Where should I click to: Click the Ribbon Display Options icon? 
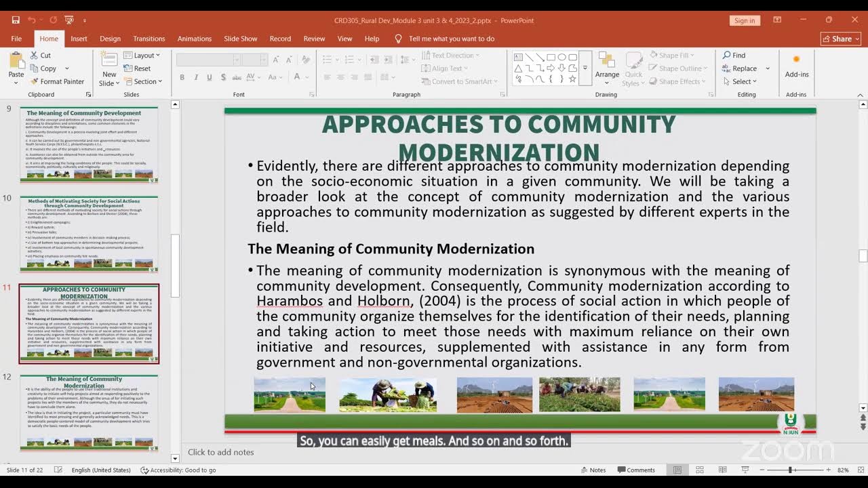point(777,20)
